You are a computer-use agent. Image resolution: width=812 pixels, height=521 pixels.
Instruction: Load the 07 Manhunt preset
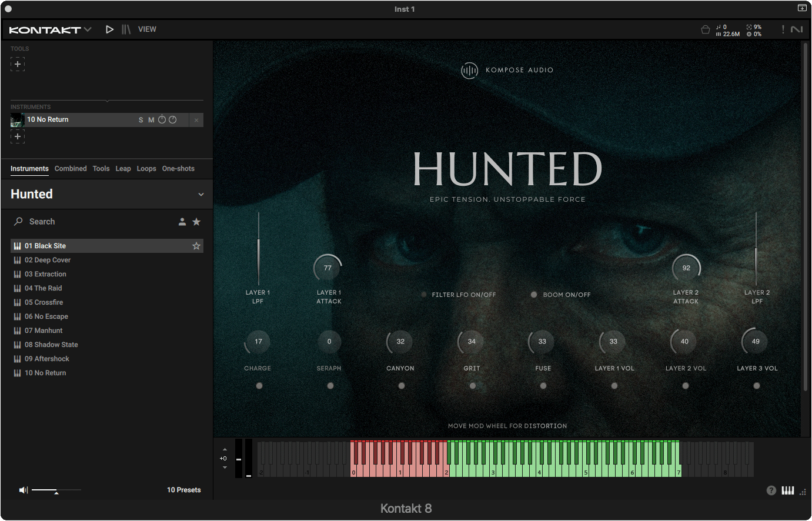[x=44, y=330]
